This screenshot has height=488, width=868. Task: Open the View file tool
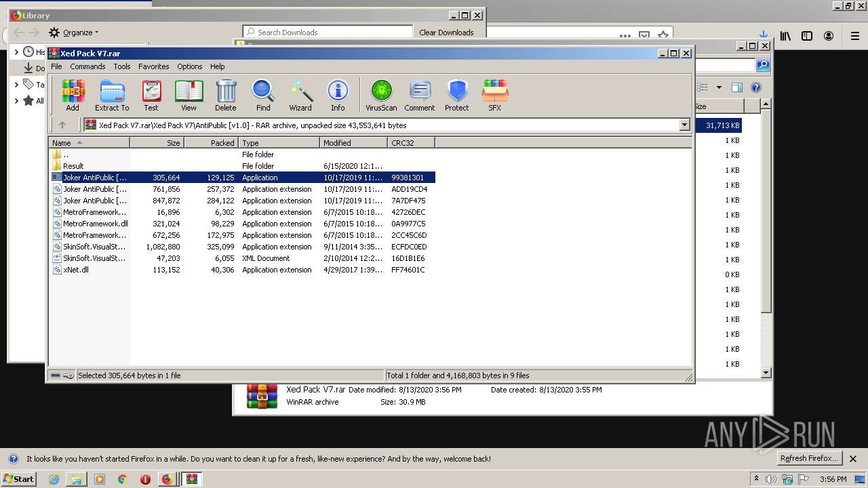(189, 96)
